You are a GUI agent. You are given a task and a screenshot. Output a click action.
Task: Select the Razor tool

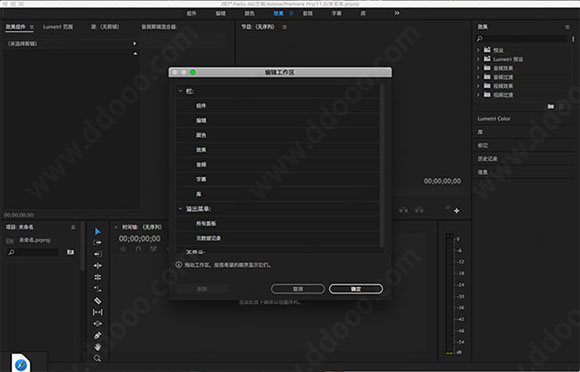coord(97,301)
